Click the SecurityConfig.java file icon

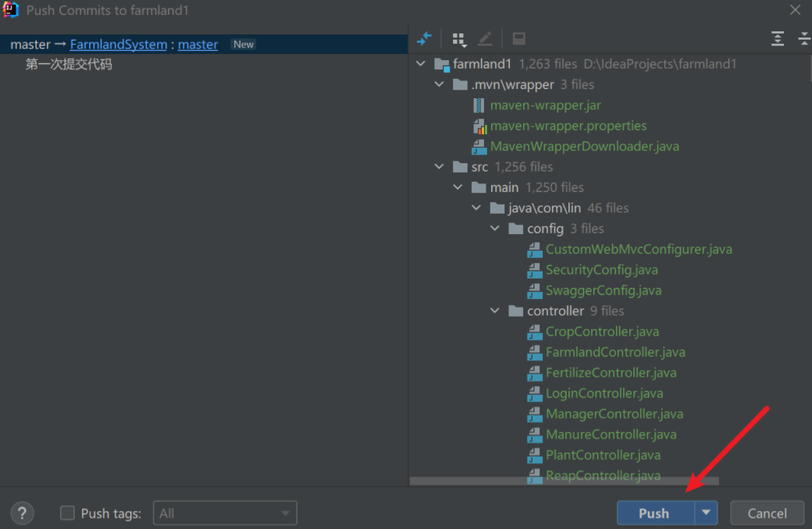534,270
